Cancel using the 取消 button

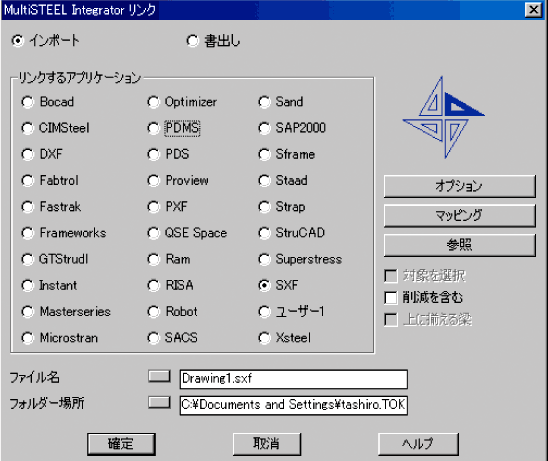[267, 444]
